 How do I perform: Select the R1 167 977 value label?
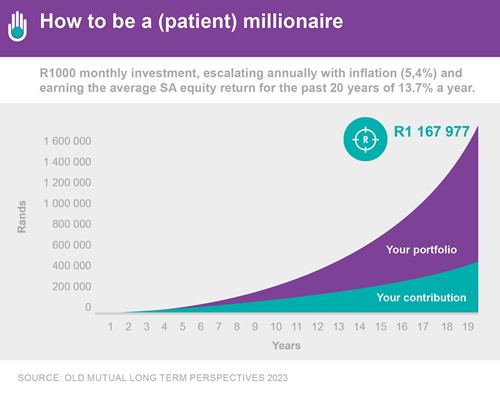tap(432, 131)
